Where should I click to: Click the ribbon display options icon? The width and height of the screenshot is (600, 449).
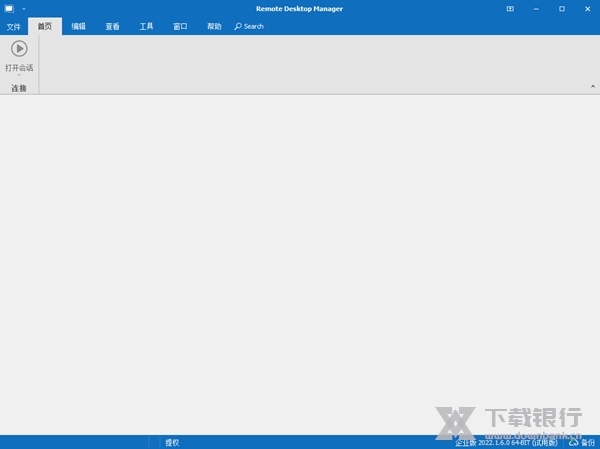pos(511,9)
